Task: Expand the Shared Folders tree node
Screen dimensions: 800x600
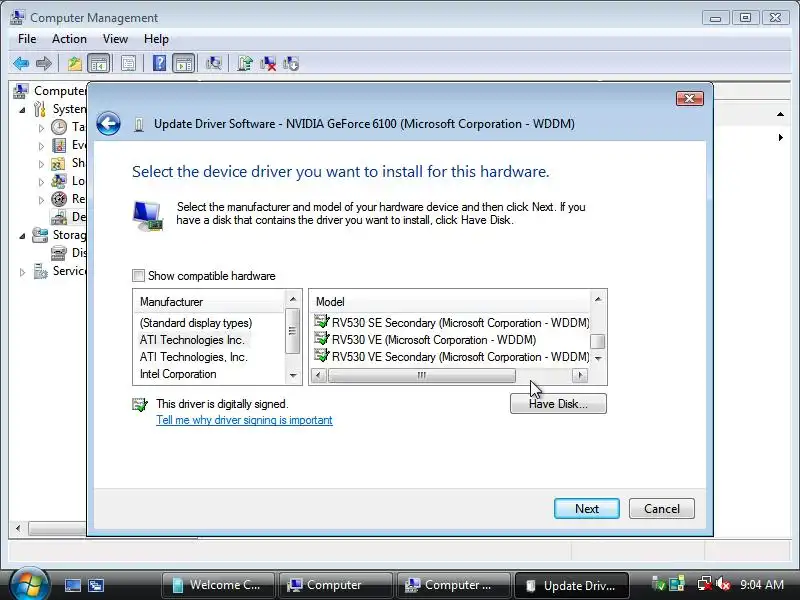Action: point(42,164)
